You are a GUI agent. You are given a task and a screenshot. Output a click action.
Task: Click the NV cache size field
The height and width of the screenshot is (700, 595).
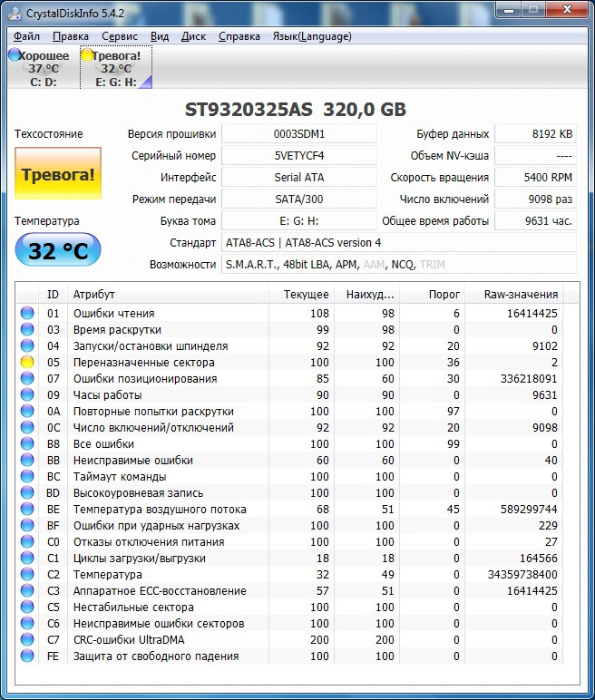click(535, 156)
